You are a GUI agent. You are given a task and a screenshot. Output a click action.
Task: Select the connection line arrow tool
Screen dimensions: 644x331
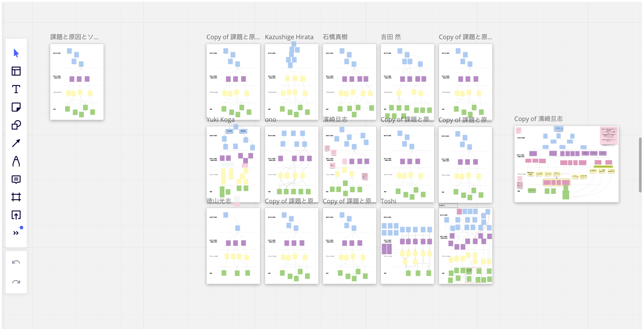16,143
